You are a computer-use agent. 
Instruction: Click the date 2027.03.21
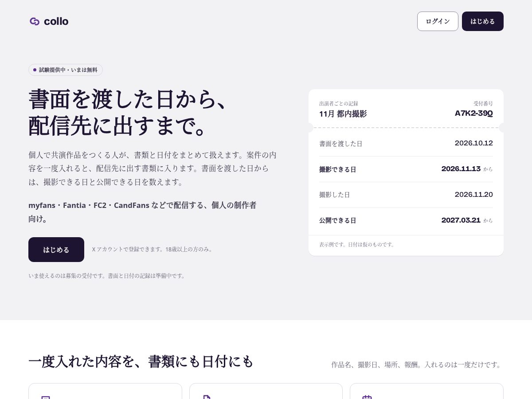461,220
